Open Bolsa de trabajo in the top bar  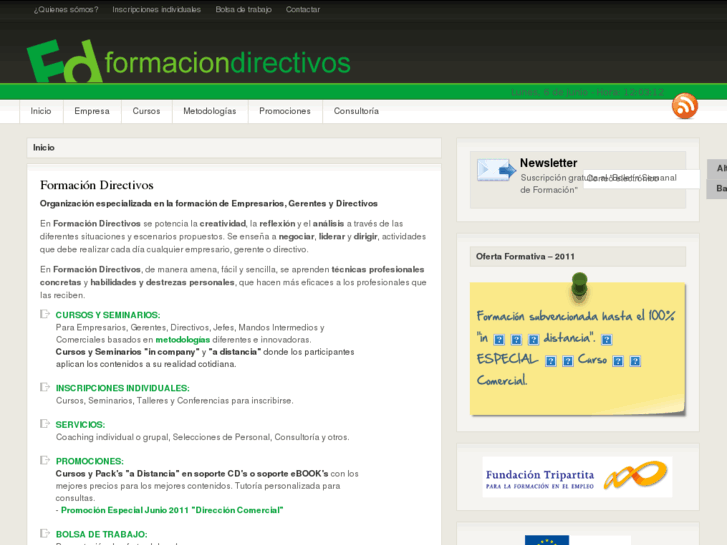243,9
